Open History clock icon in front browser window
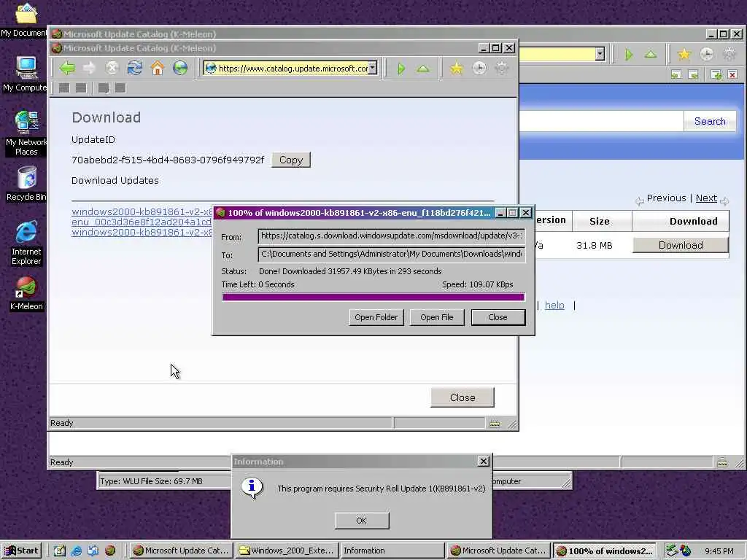This screenshot has height=560, width=747. point(479,68)
